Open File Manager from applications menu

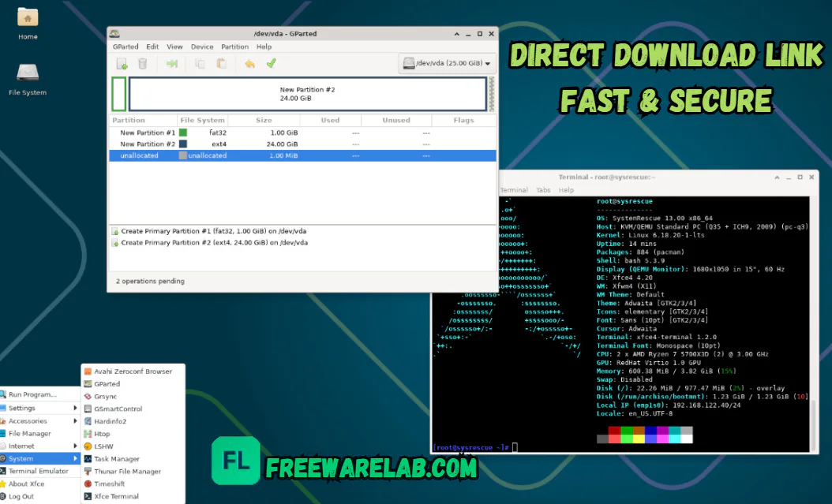click(39, 434)
